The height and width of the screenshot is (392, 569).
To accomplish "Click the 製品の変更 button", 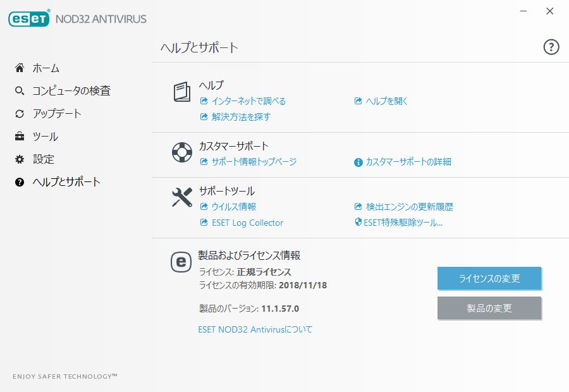I will [489, 308].
